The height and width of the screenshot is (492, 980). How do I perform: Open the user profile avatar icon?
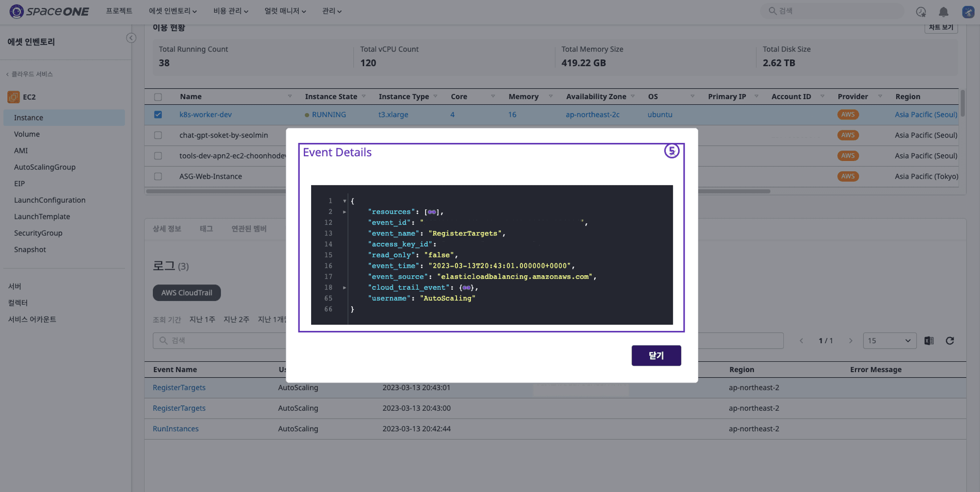click(968, 11)
